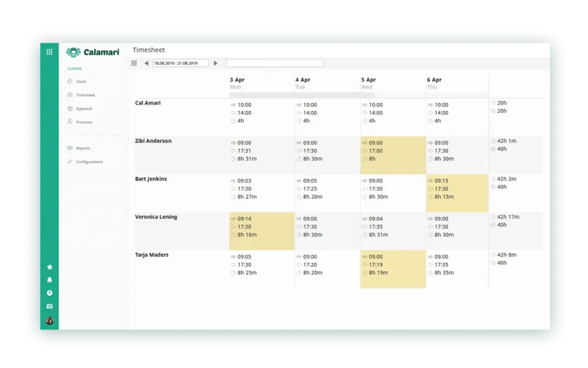Click Veronica Lening's 09:04 clock-in time
The image size is (588, 368).
coord(376,219)
